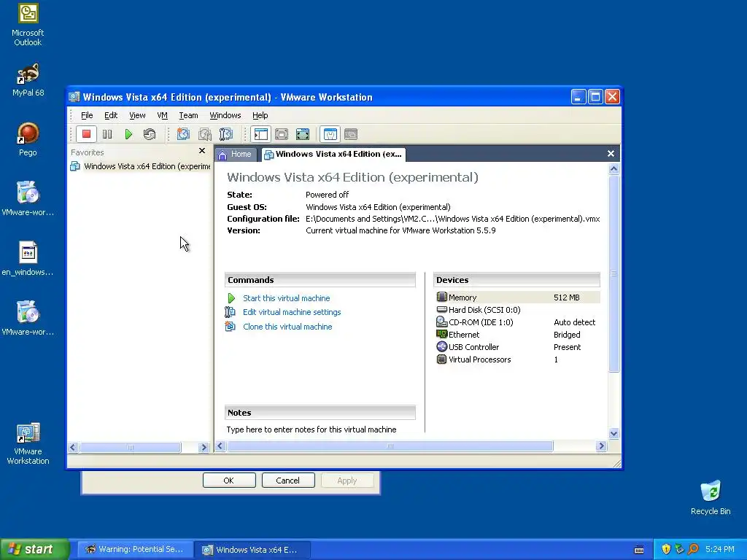Click the Suspend (pause) toolbar icon

point(107,134)
